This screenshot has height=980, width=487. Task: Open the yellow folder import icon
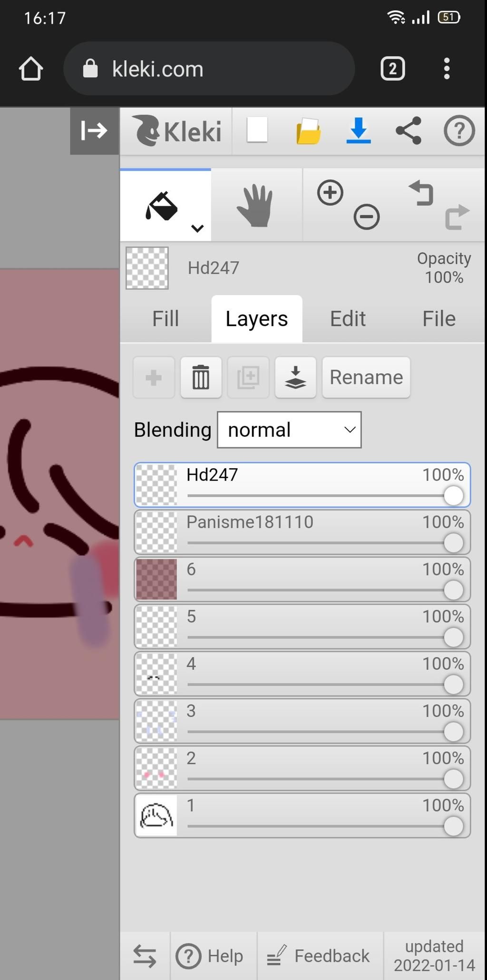[308, 131]
